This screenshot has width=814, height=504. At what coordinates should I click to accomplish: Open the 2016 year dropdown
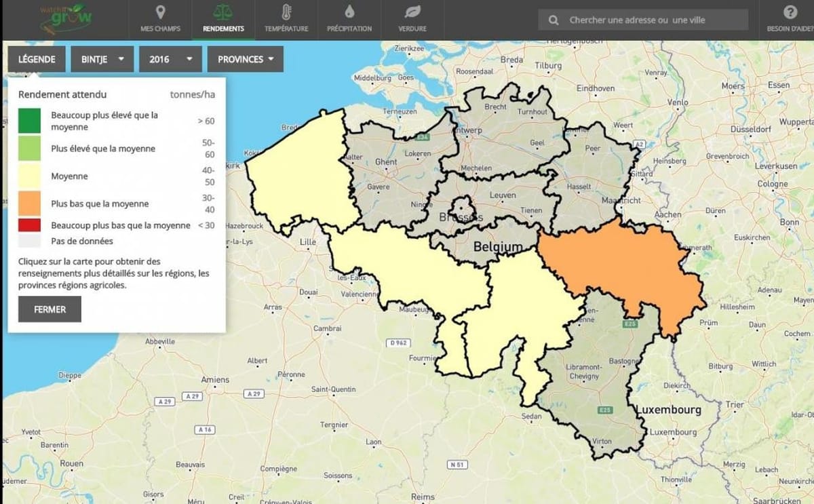coord(170,59)
